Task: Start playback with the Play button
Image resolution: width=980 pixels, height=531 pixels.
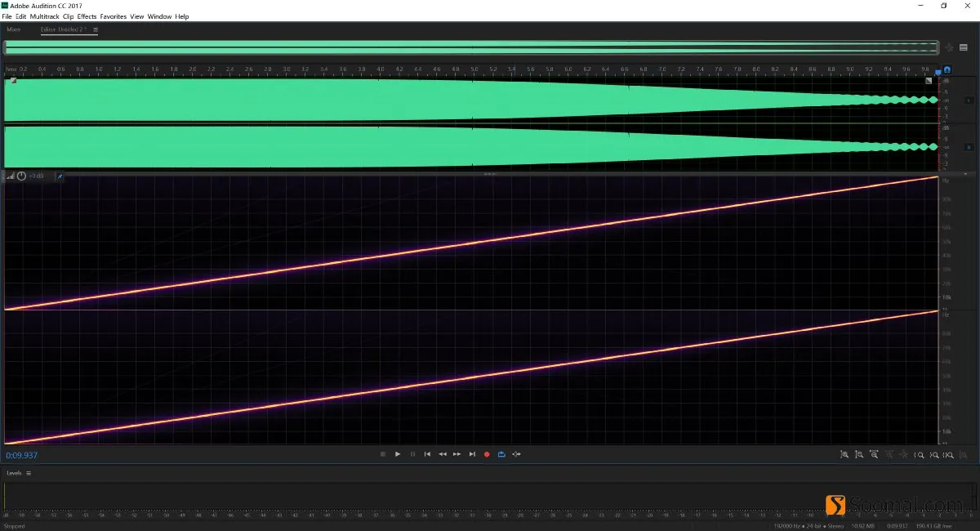Action: coord(398,454)
